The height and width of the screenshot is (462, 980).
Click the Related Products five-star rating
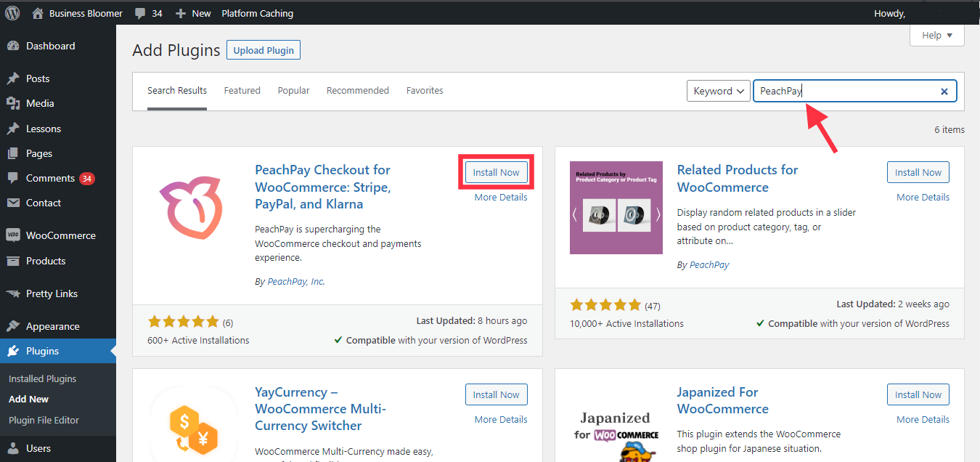click(605, 305)
